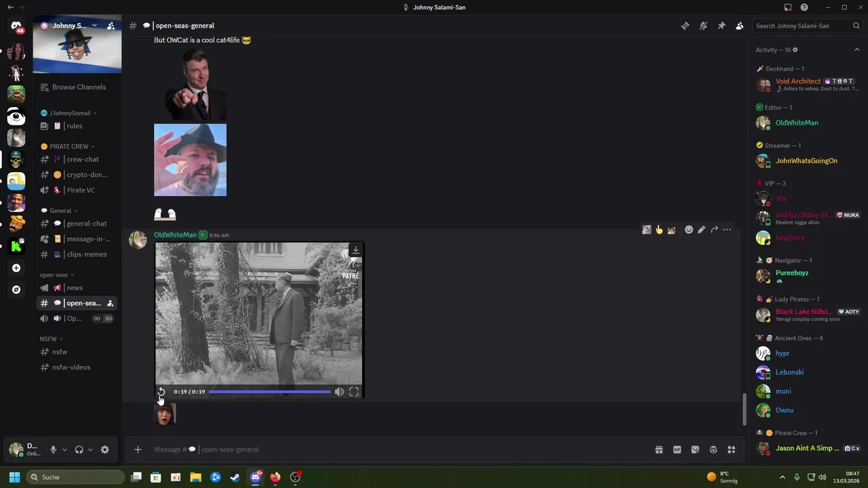Open More options on message

pos(727,230)
